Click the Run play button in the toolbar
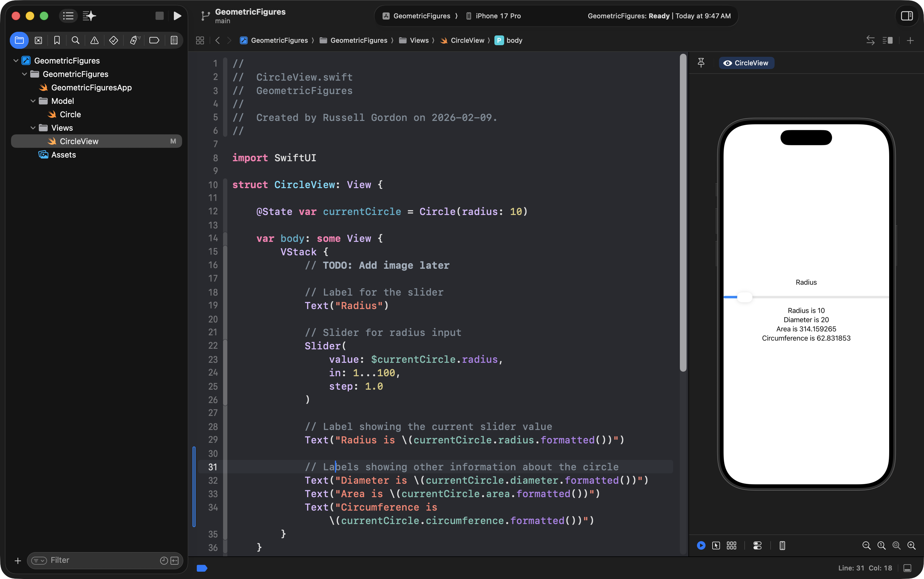The height and width of the screenshot is (579, 924). point(177,16)
